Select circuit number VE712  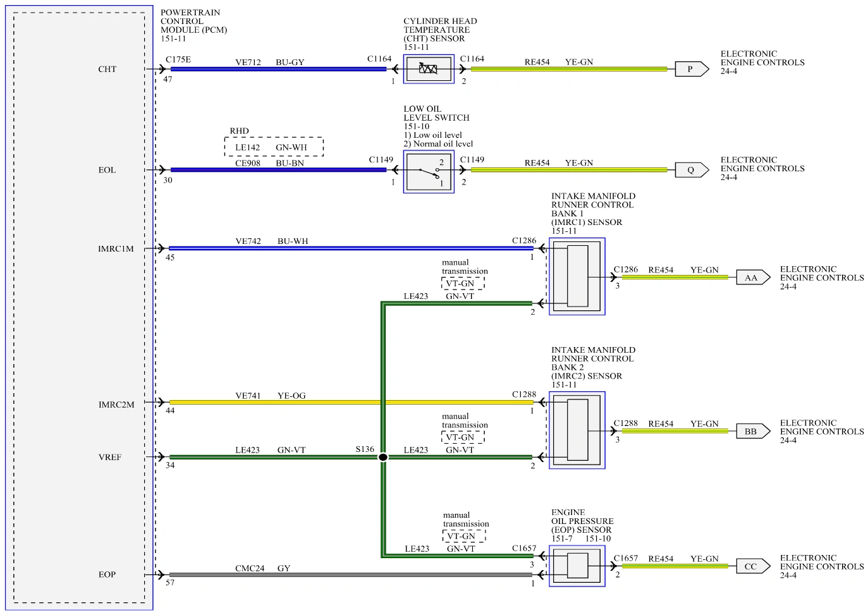coord(248,63)
